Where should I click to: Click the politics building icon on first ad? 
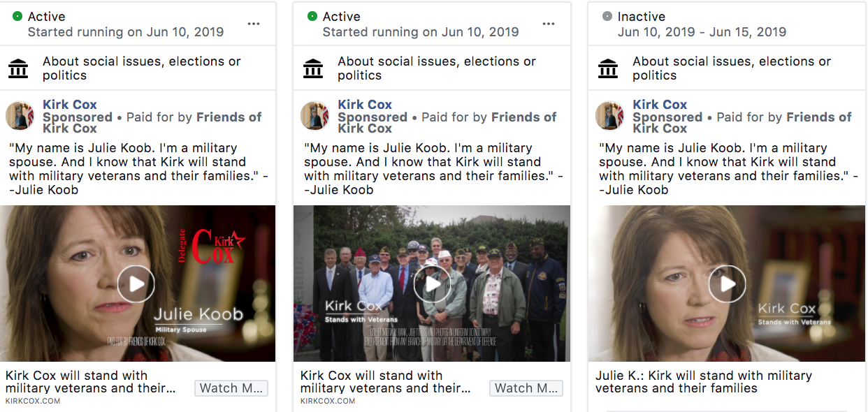[x=18, y=68]
